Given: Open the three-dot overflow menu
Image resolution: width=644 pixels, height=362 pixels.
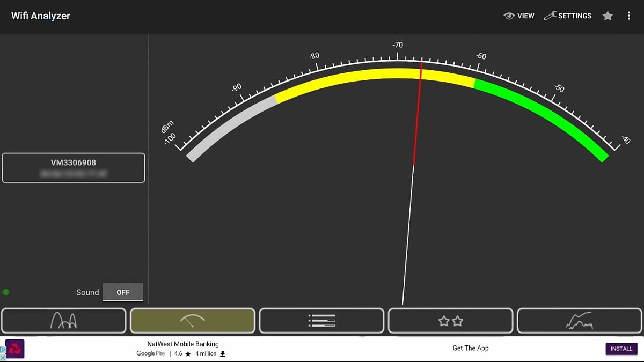Looking at the screenshot, I should pyautogui.click(x=629, y=16).
